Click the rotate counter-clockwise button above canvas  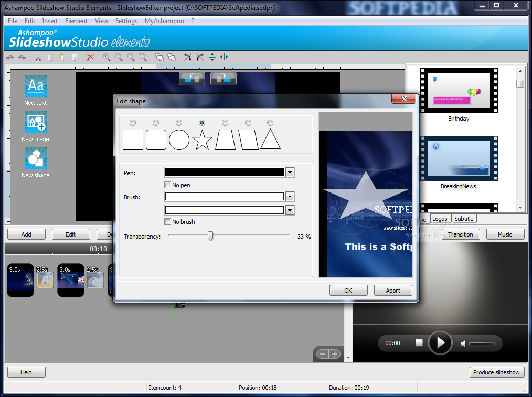click(x=192, y=79)
